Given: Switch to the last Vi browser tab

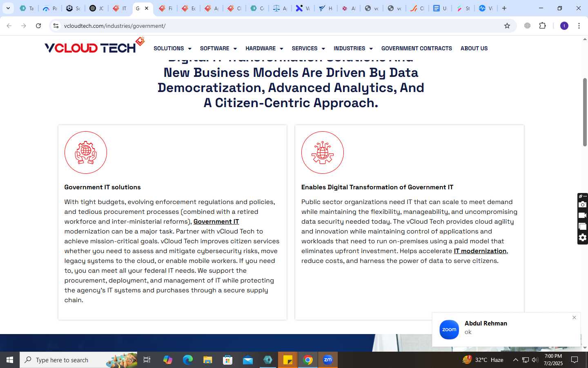Looking at the screenshot, I should [x=486, y=8].
